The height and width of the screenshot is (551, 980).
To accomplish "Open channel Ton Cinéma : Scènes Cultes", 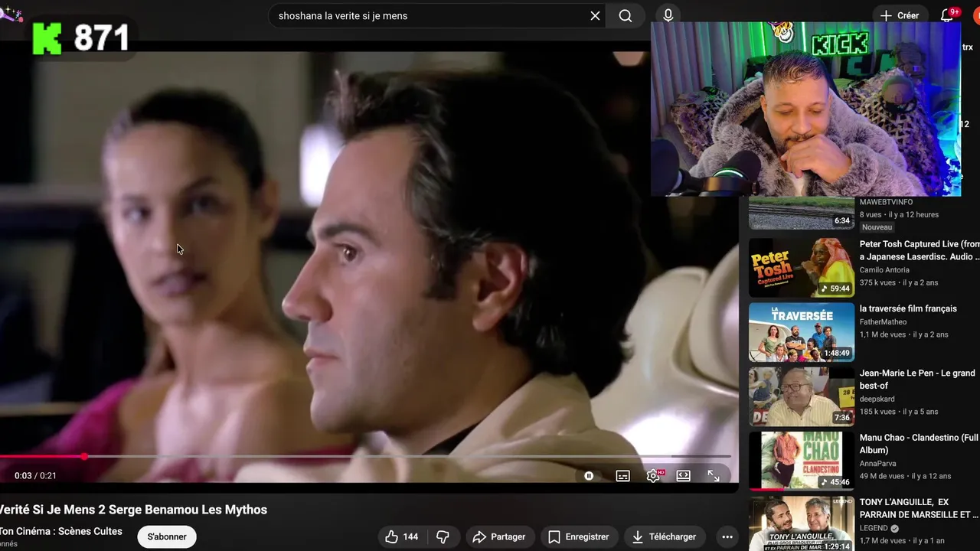I will coord(60,531).
